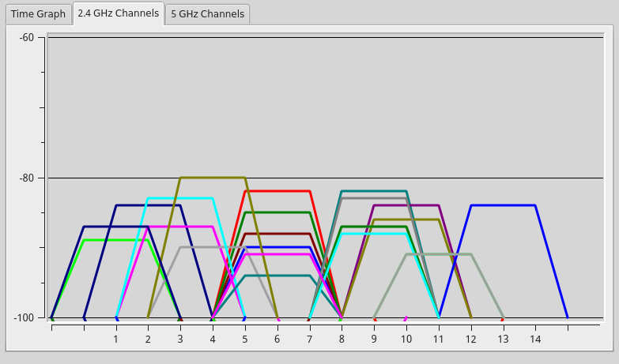
Task: Switch to the Time Graph tab
Action: [x=38, y=13]
